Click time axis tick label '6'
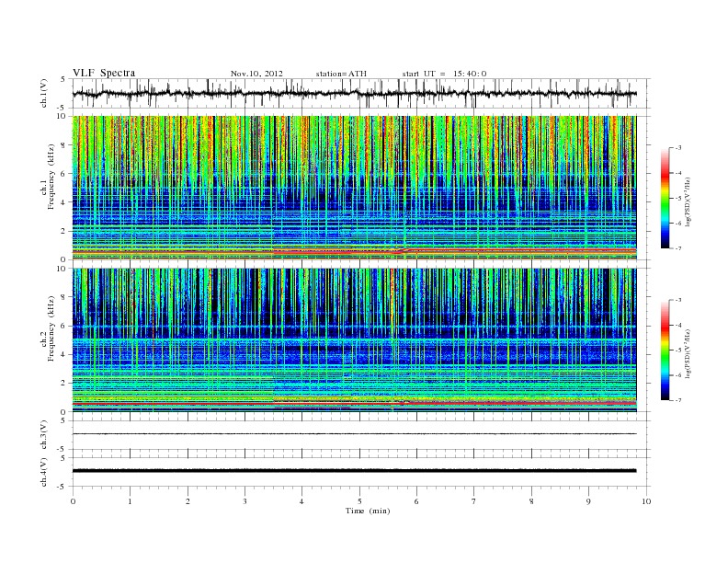Screen dimensions: 728x563 coord(416,501)
